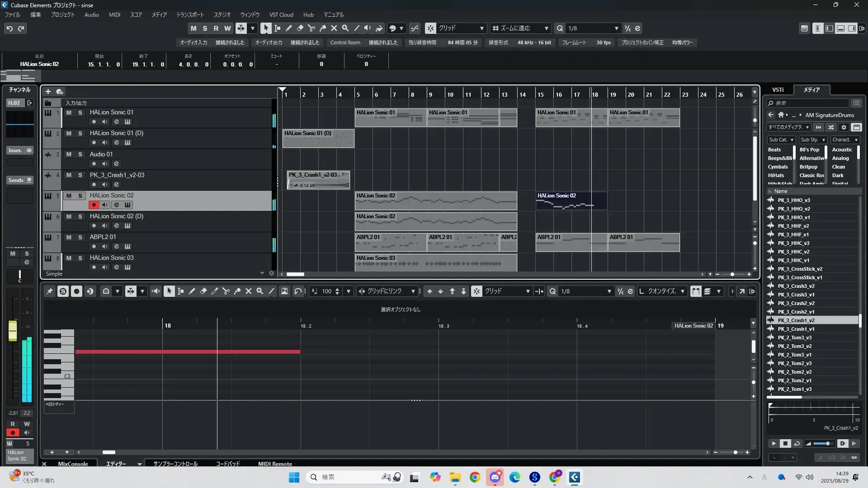Open the Sub Cat. filter dropdown
This screenshot has width=868, height=488.
click(781, 140)
